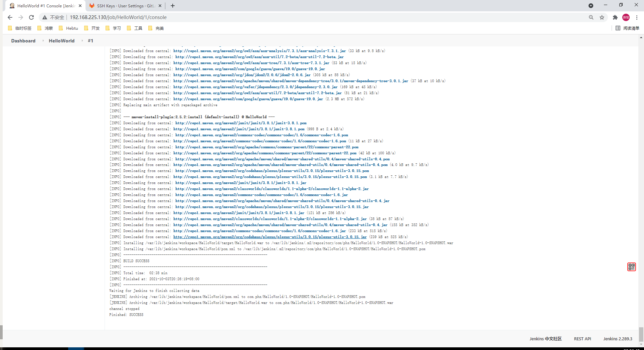Open junit-3.8.1.jar Downloaded link
Image resolution: width=644 pixels, height=350 pixels.
[239, 213]
